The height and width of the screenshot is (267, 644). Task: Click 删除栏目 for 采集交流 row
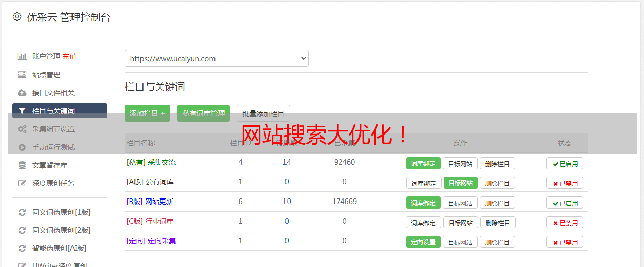[x=497, y=163]
